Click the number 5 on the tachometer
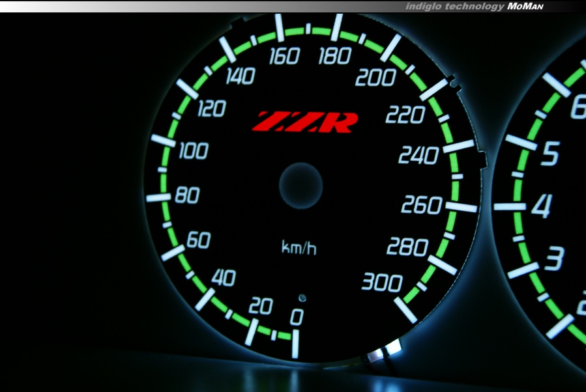The height and width of the screenshot is (392, 586). [550, 153]
